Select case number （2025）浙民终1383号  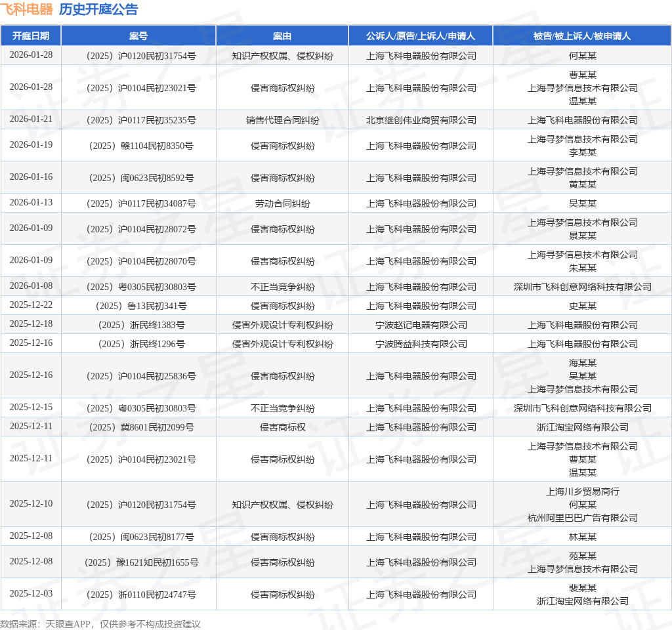(141, 325)
